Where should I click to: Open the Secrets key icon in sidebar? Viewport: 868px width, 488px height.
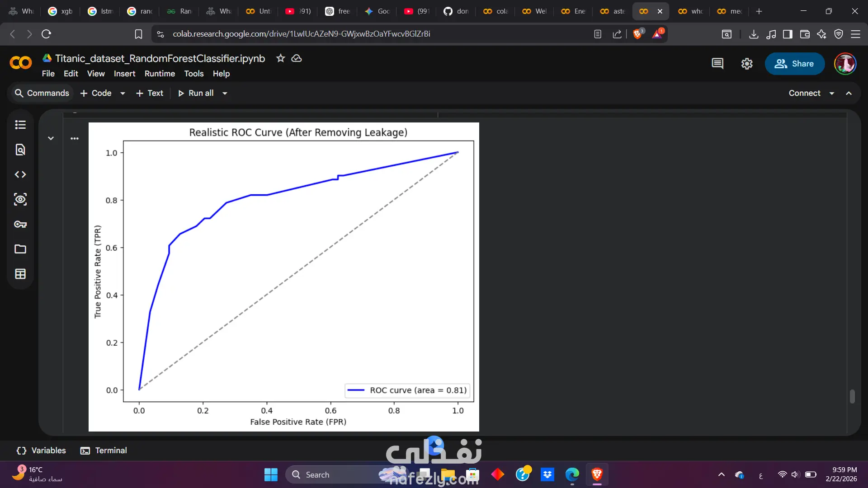[20, 224]
